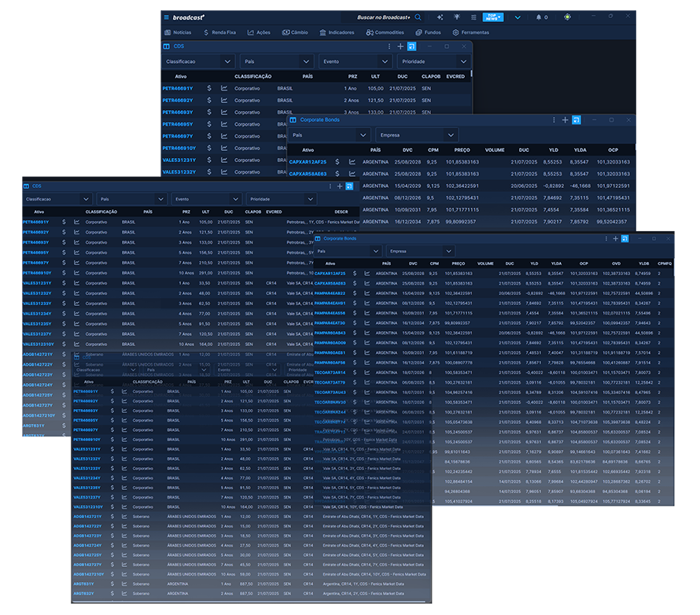Click scrollbar thumb in main window CDS panel
Screen dimensions: 700x615
(x=471, y=74)
